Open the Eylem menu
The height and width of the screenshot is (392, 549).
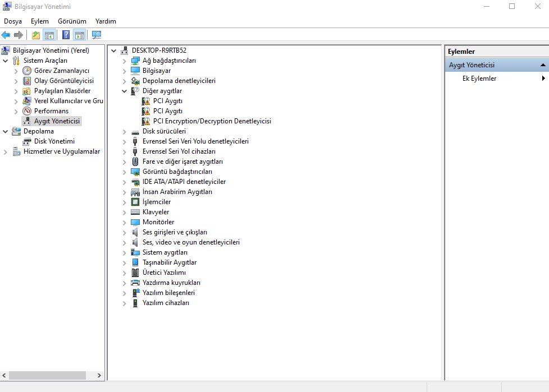[39, 21]
